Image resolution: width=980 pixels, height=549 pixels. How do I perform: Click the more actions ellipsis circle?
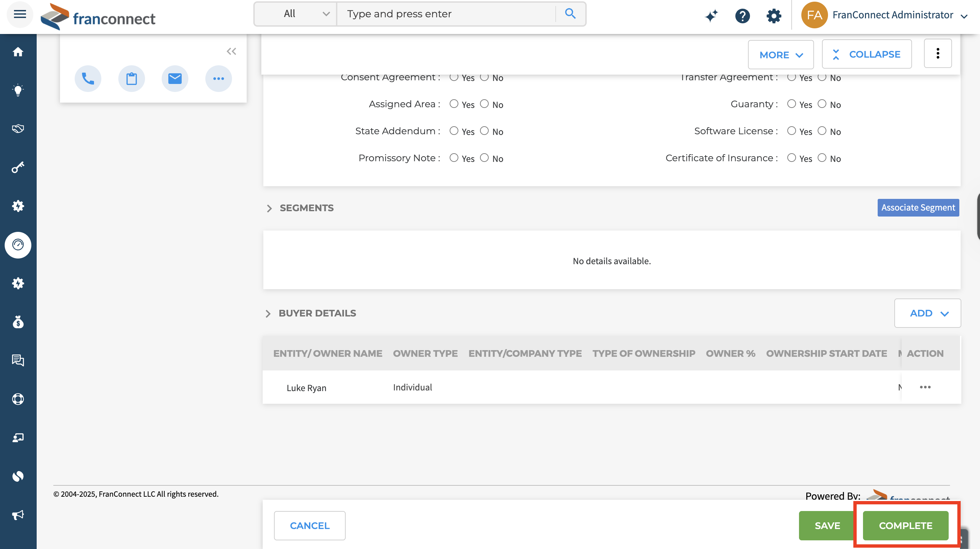coord(219,79)
